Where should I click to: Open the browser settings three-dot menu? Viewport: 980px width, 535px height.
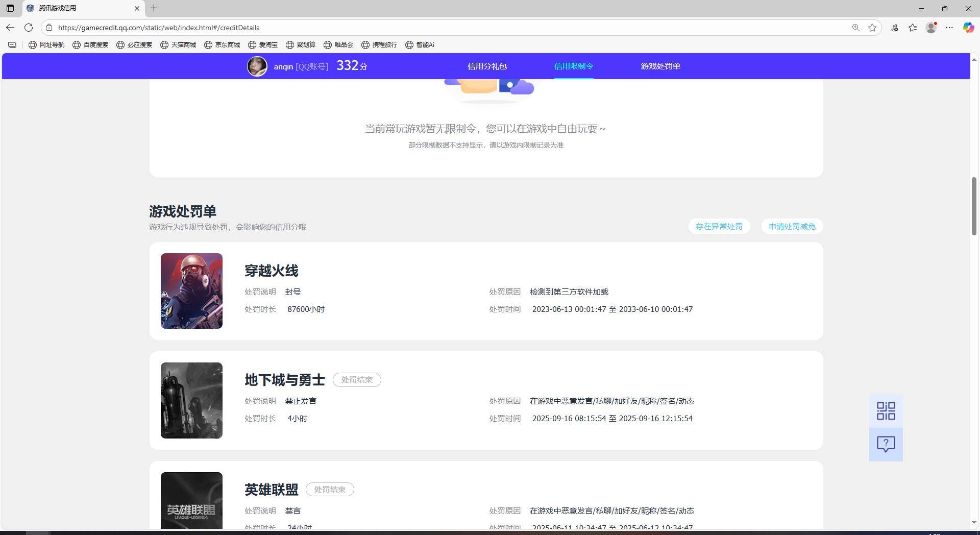(949, 28)
